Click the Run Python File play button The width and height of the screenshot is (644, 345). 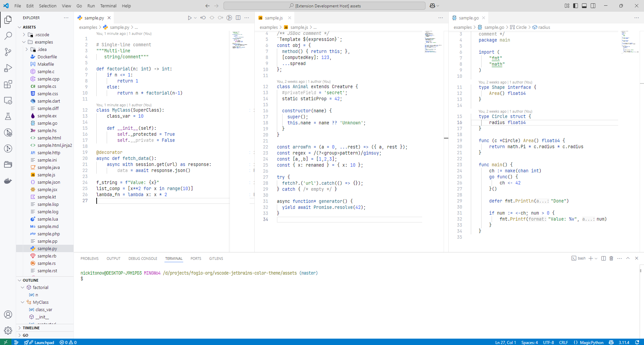[x=190, y=18]
